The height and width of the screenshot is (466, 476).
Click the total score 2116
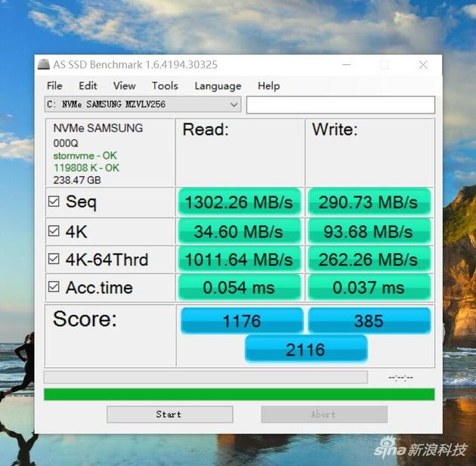(306, 349)
